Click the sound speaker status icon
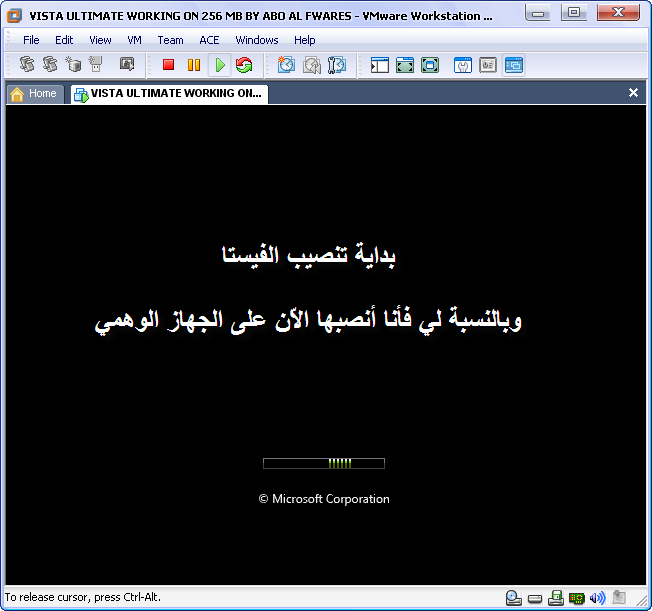This screenshot has width=652, height=611. click(x=598, y=598)
